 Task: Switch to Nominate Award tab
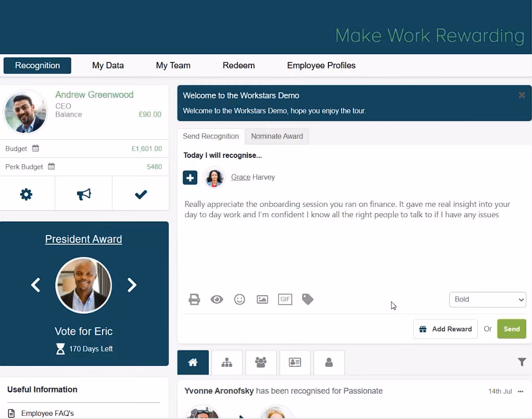pyautogui.click(x=277, y=136)
